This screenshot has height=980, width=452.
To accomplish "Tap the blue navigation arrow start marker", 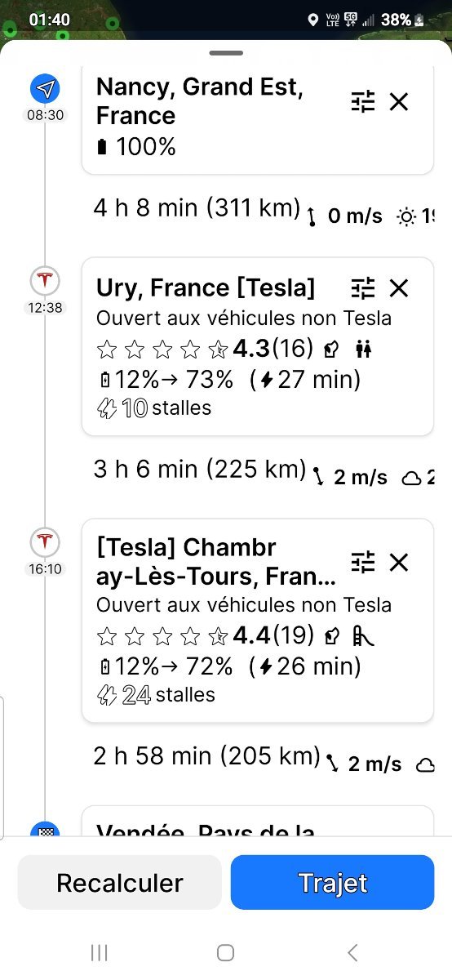I will click(x=45, y=88).
